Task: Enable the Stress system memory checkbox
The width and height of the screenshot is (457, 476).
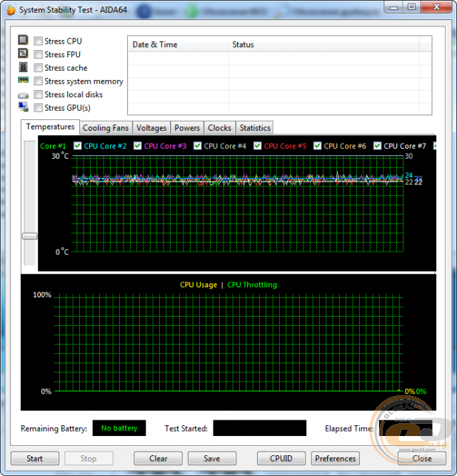Action: 39,81
